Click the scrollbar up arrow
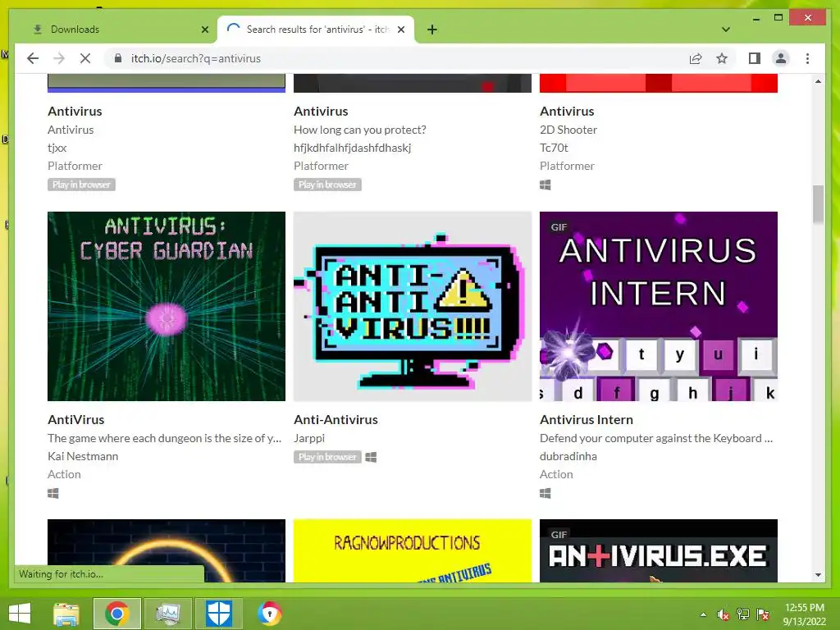Image resolution: width=840 pixels, height=630 pixels. tap(818, 81)
